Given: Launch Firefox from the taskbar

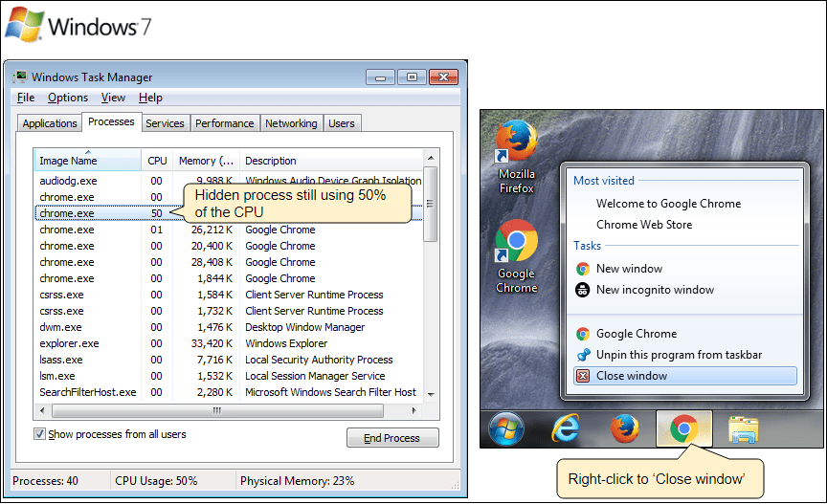Looking at the screenshot, I should point(624,428).
